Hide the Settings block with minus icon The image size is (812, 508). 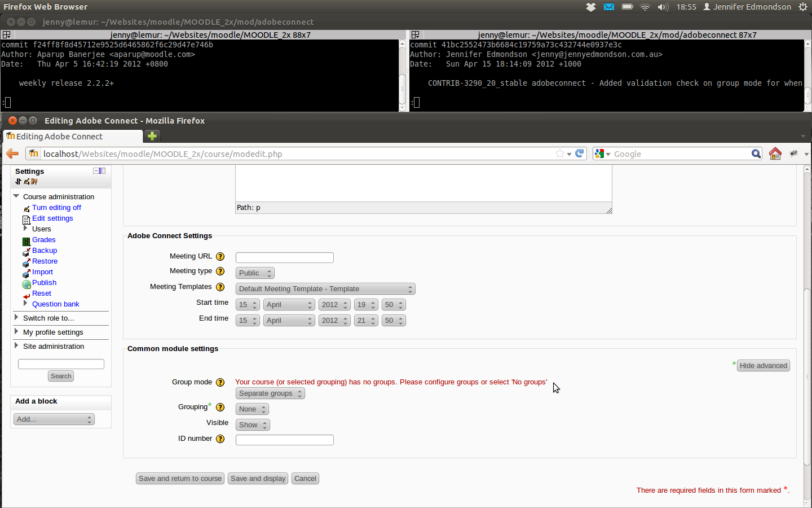tap(96, 170)
